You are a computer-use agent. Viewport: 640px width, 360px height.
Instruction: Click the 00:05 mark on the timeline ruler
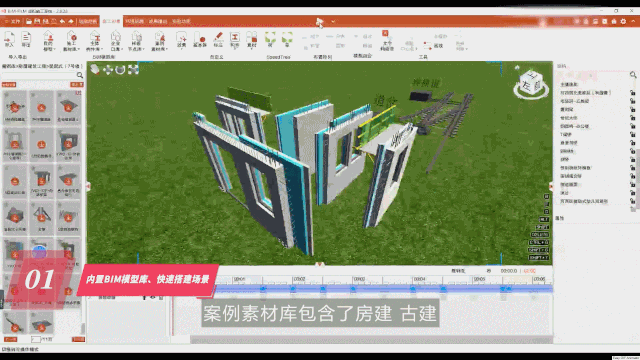click(x=480, y=279)
